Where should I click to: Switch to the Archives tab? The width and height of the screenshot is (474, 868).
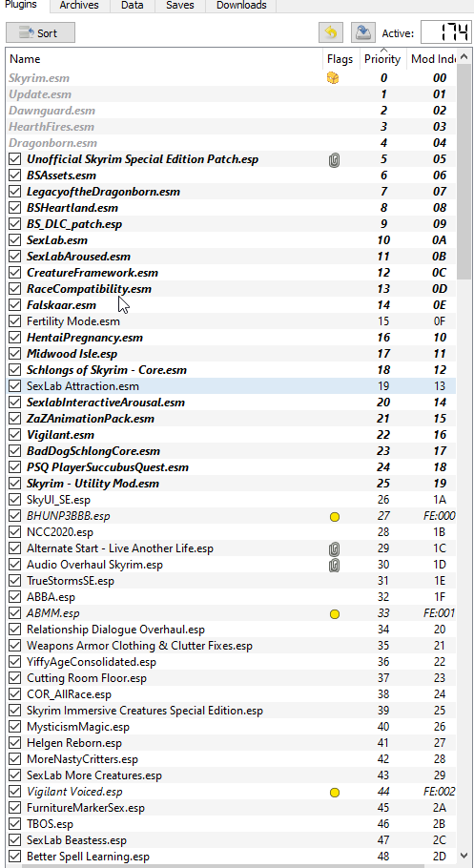79,6
